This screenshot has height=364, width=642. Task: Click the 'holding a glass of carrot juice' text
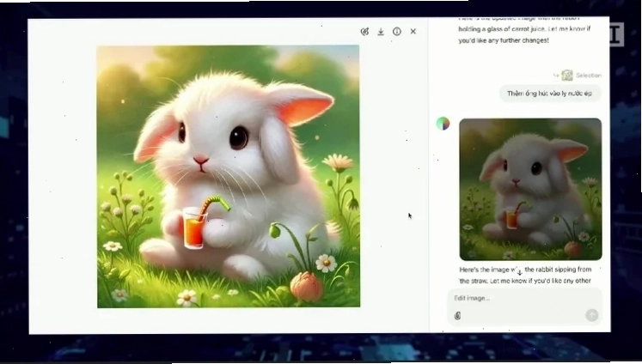pyautogui.click(x=502, y=29)
